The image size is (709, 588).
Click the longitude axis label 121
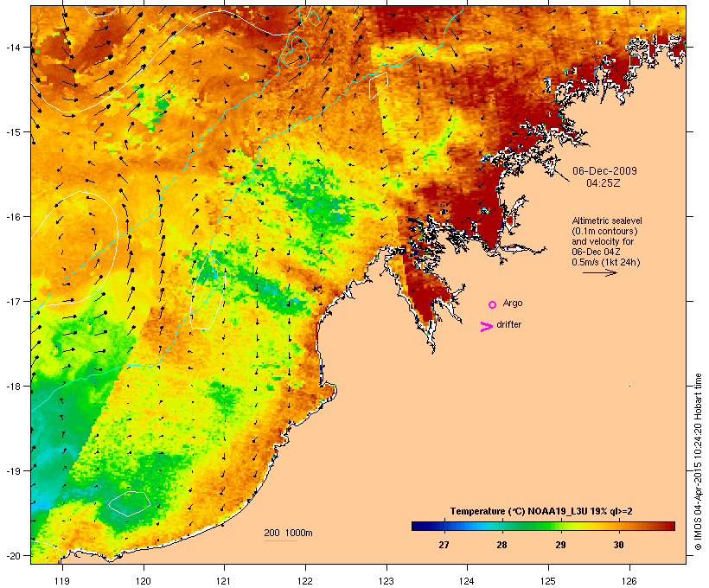[x=224, y=580]
